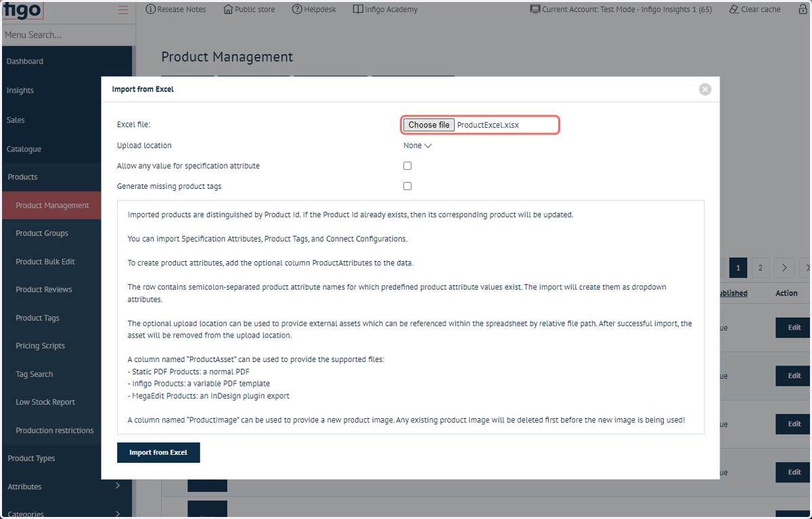812x519 pixels.
Task: Open the Public store link
Action: pos(249,9)
